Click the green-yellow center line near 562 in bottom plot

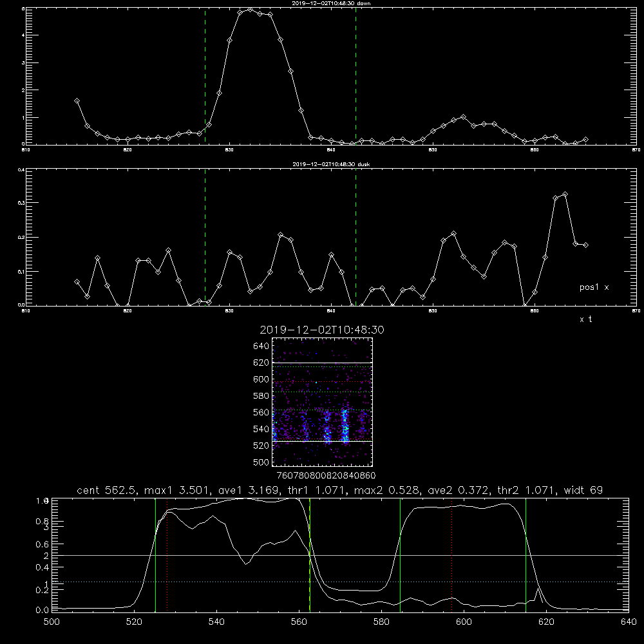pos(310,554)
